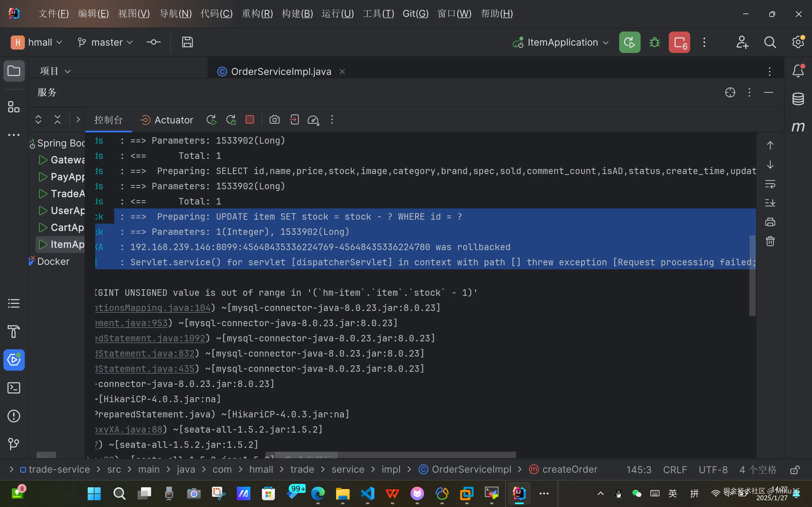
Task: Toggle soft-wrap in console
Action: click(x=770, y=184)
